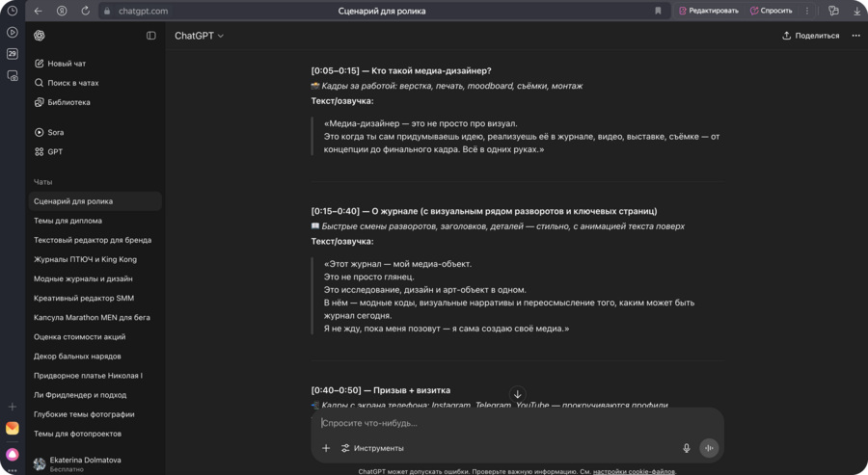
Task: Click the plus attach button in composer
Action: [326, 448]
